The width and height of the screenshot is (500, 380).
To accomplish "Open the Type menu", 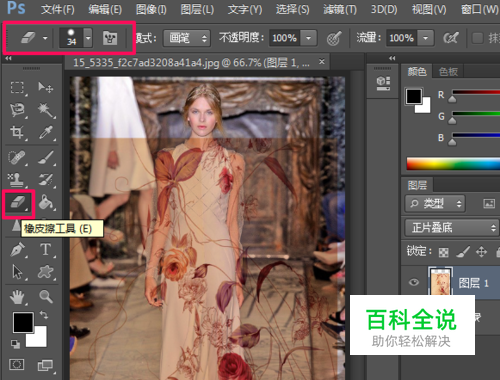I will (x=245, y=9).
